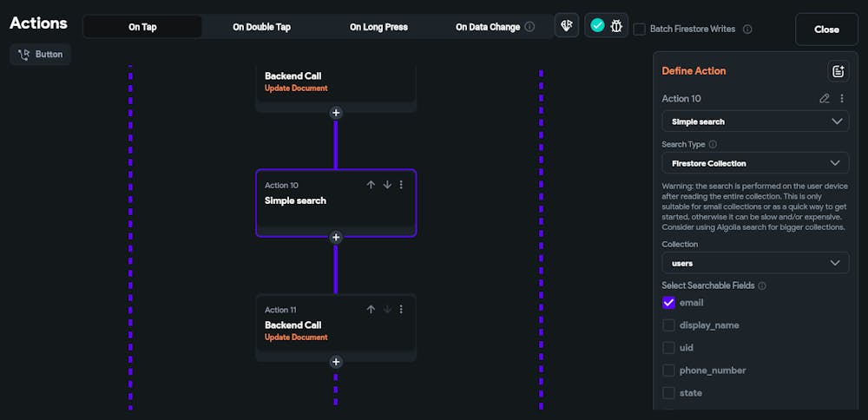The image size is (868, 420).
Task: Click the diamond cursor icon in toolbar
Action: tap(567, 26)
